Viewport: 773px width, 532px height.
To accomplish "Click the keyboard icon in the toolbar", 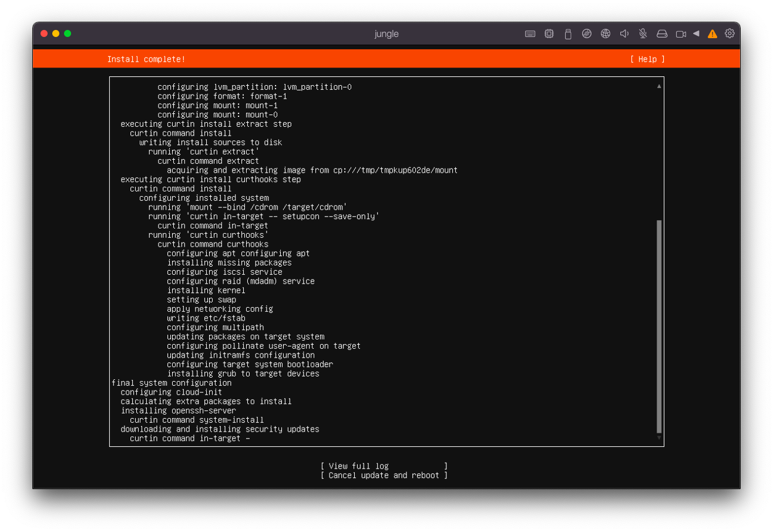I will 530,34.
